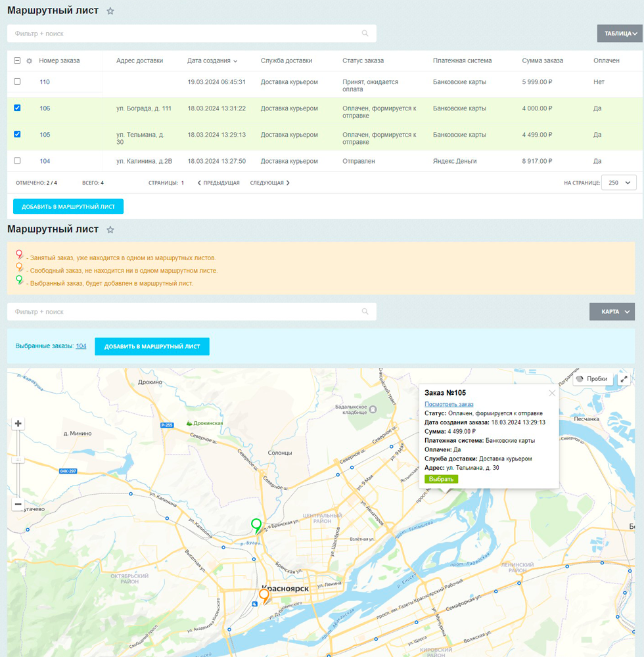Screen dimensions: 644x657
Task: Close the Заказ №105 popup
Action: [552, 393]
